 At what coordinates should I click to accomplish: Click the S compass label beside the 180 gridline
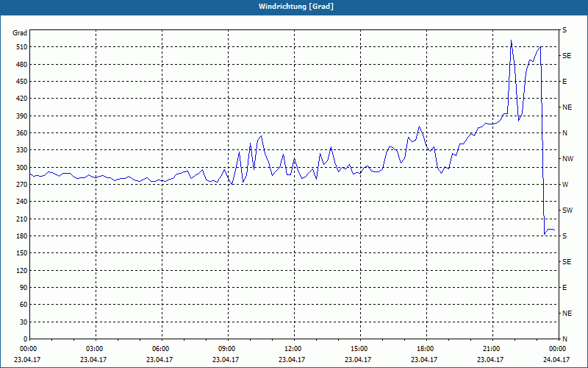tap(564, 236)
